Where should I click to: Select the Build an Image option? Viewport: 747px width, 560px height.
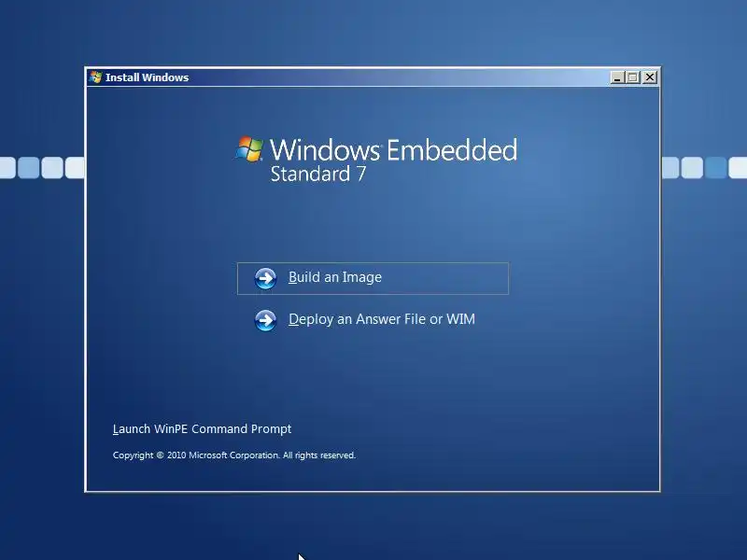coord(373,278)
